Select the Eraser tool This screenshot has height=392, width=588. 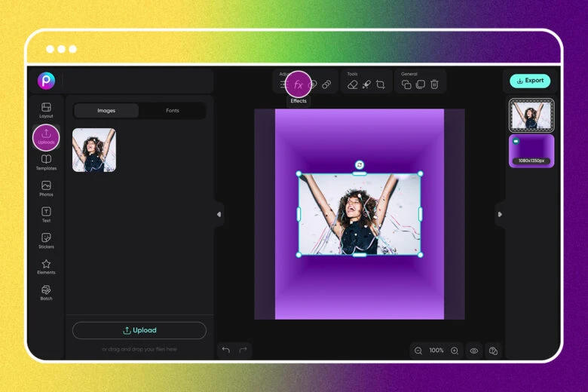coord(352,85)
